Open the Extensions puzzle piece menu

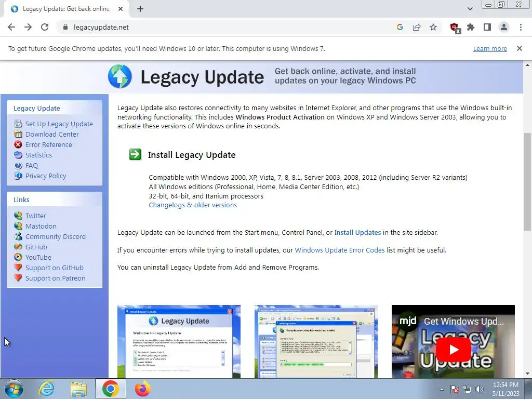click(471, 27)
